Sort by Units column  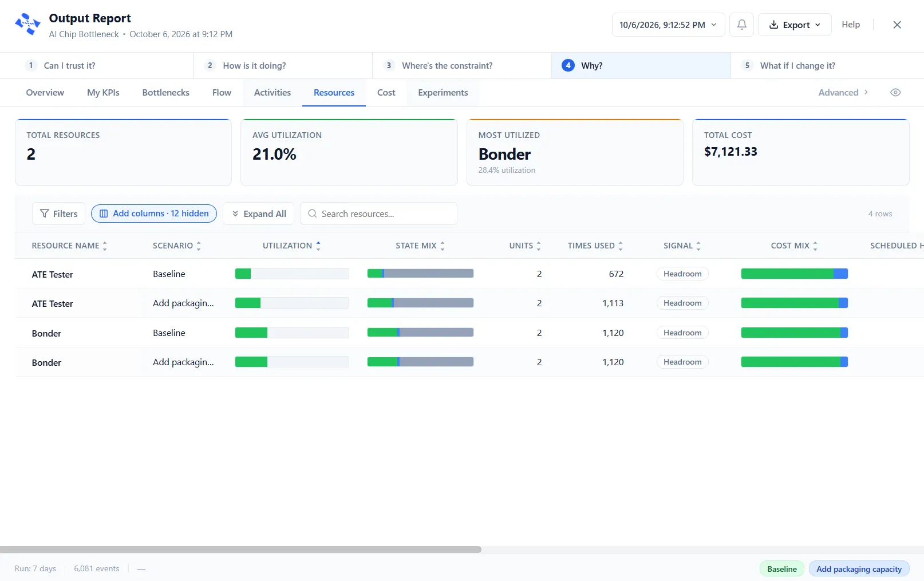pyautogui.click(x=525, y=246)
